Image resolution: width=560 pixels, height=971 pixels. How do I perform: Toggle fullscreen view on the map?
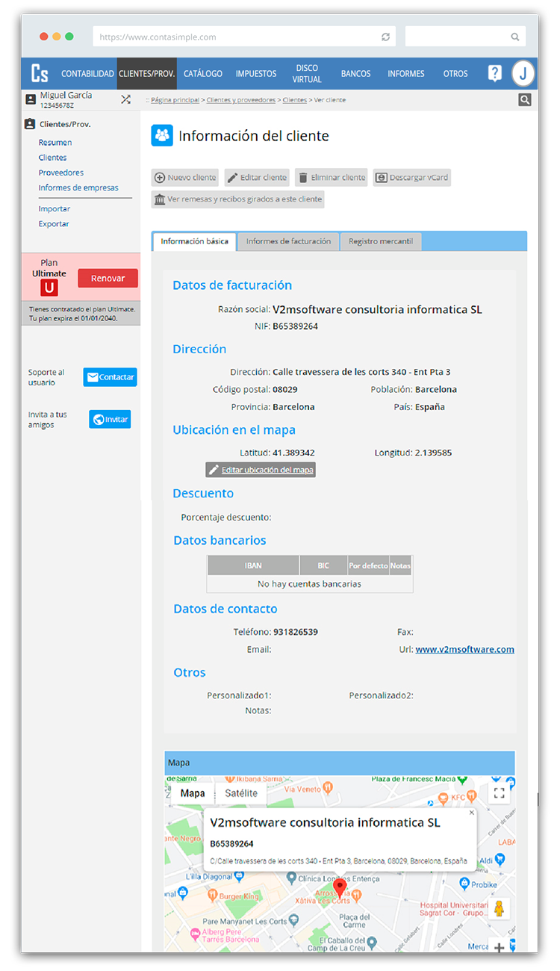500,793
